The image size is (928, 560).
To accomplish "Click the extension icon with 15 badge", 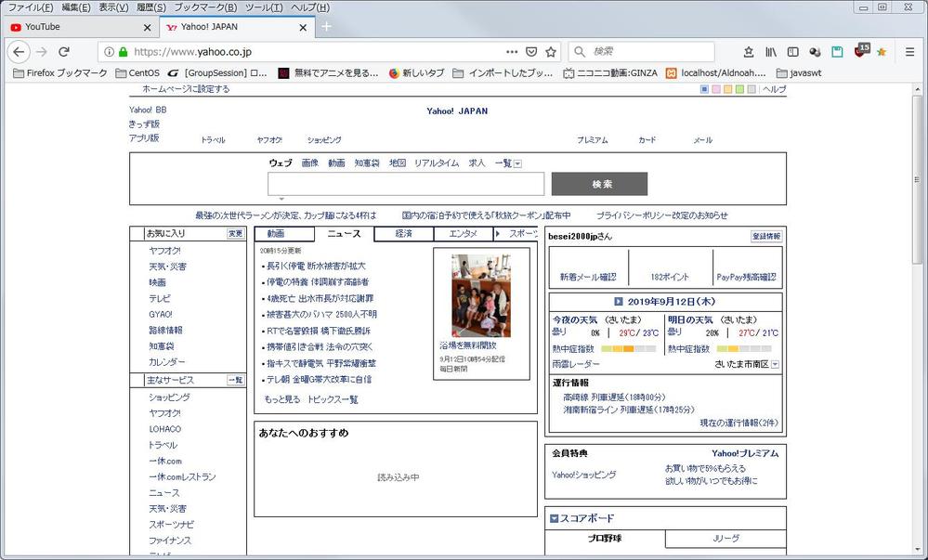I will coord(860,52).
